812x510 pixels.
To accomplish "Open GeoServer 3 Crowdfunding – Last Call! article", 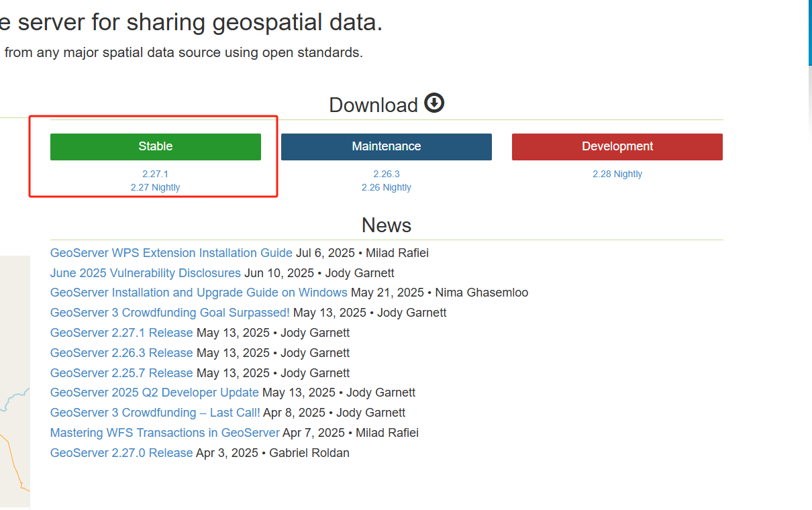I will (155, 413).
